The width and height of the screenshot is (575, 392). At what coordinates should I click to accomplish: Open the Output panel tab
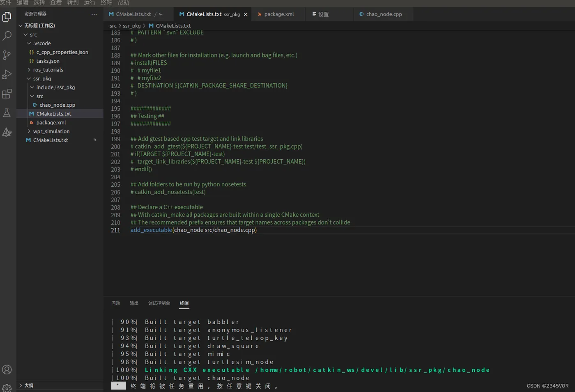coord(134,303)
